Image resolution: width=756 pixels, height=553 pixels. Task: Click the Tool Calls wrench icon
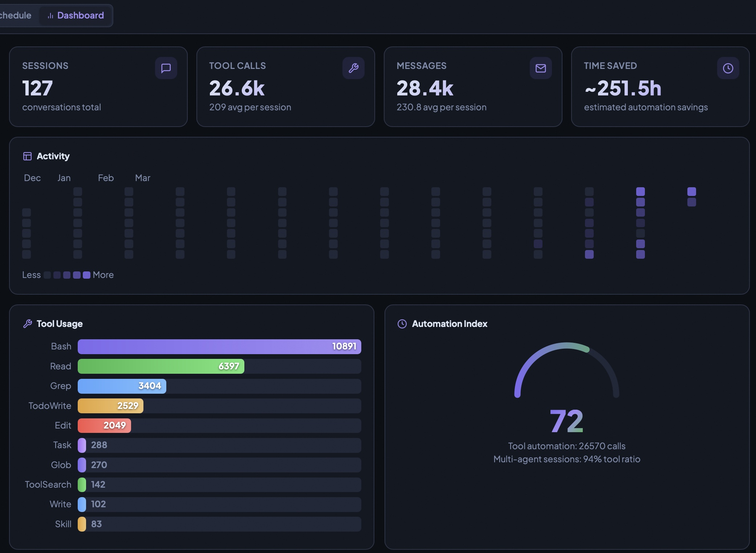coord(353,68)
